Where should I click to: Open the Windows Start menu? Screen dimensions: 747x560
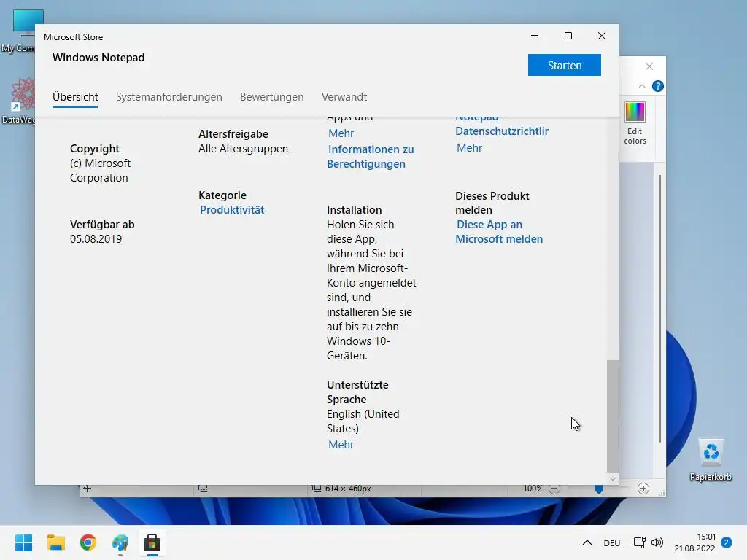pyautogui.click(x=23, y=542)
